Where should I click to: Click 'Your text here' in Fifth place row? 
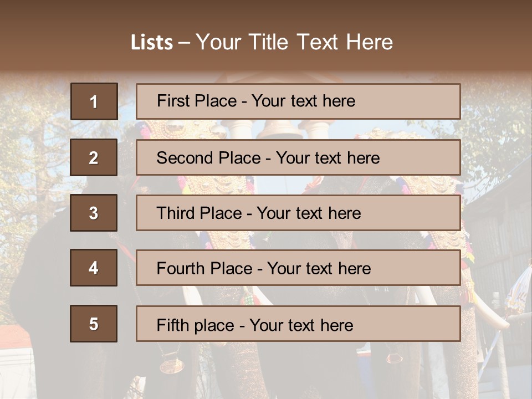pyautogui.click(x=301, y=325)
